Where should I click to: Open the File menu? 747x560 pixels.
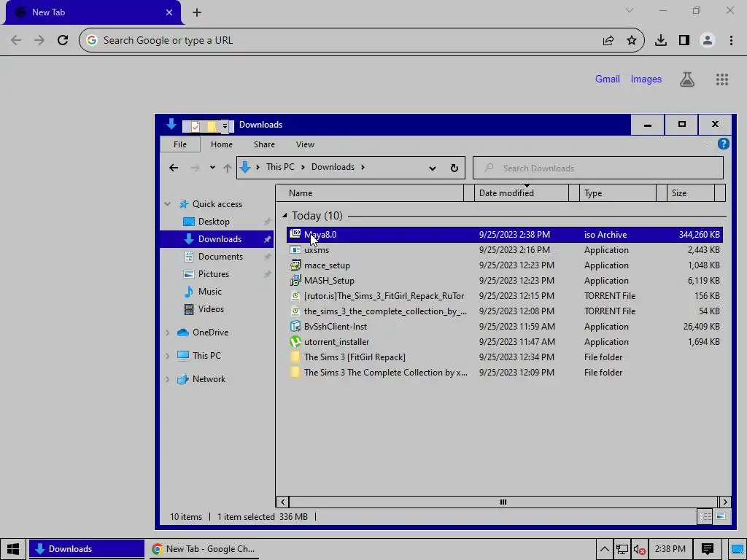click(180, 144)
